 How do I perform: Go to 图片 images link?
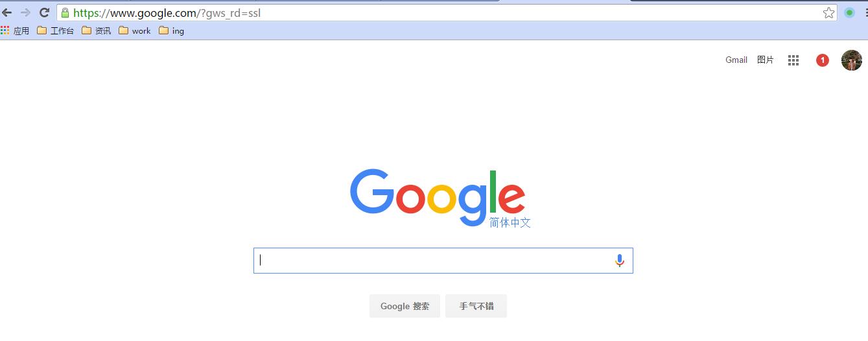point(766,60)
